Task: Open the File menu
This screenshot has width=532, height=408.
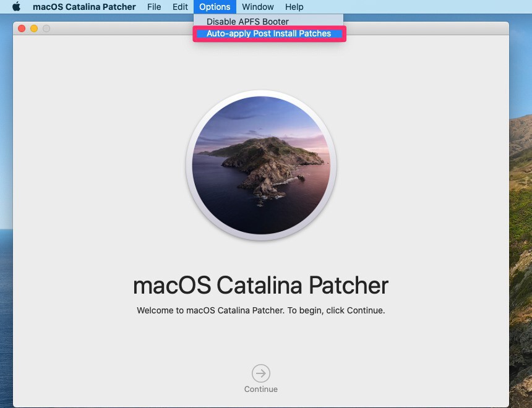Action: pyautogui.click(x=154, y=7)
